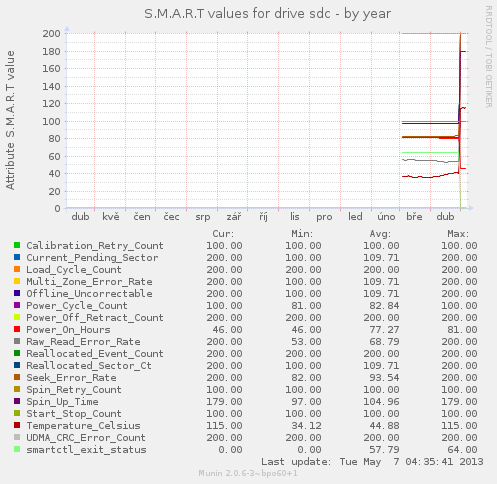Viewport: 497px width, 484px height.
Task: Click the Last update timestamp text
Action: pos(372,462)
